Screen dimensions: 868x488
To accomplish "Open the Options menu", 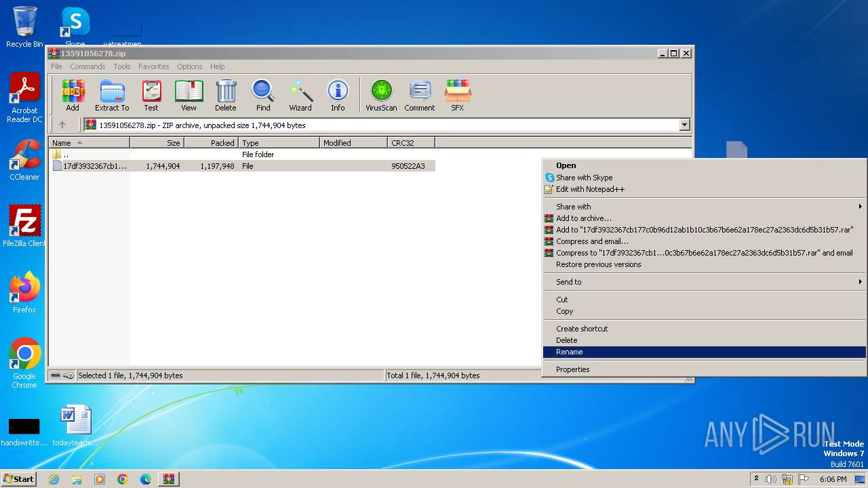I will tap(190, 66).
